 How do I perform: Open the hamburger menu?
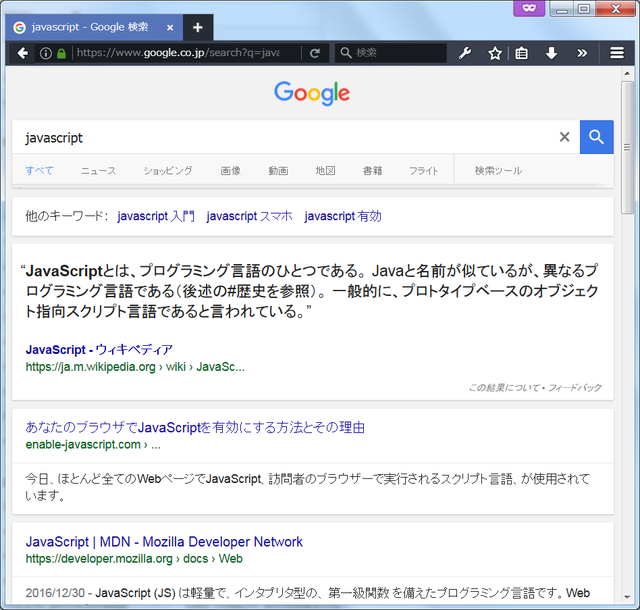pyautogui.click(x=617, y=53)
